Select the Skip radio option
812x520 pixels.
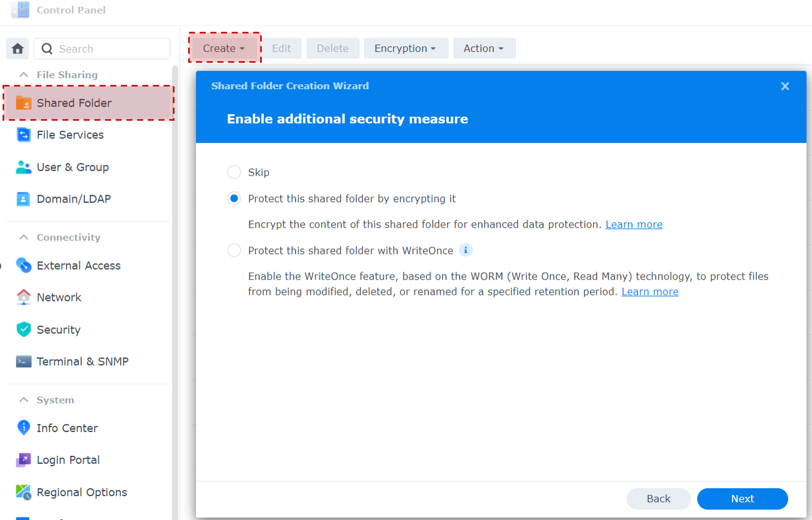pyautogui.click(x=234, y=173)
